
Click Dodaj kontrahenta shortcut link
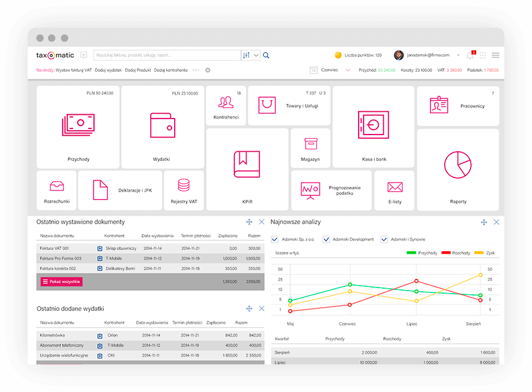(x=171, y=70)
